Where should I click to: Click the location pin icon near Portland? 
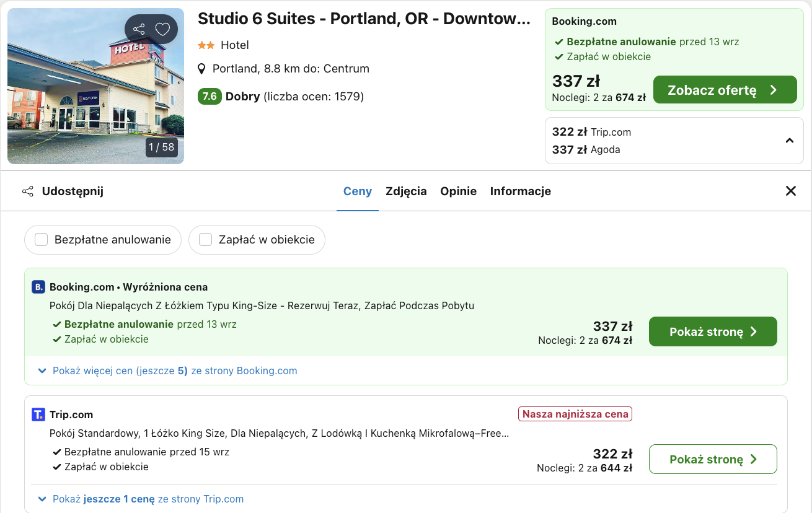pos(201,69)
